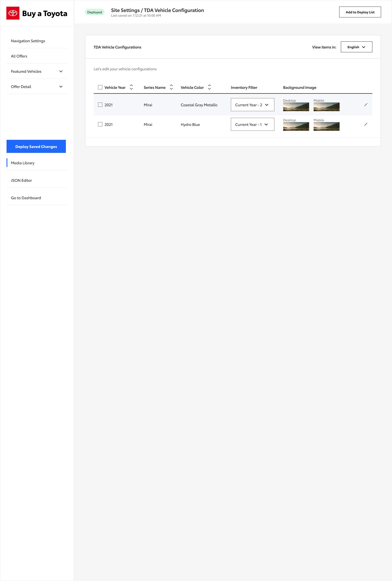Click Deploy Saved Changes button
This screenshot has height=581, width=392.
pyautogui.click(x=36, y=146)
